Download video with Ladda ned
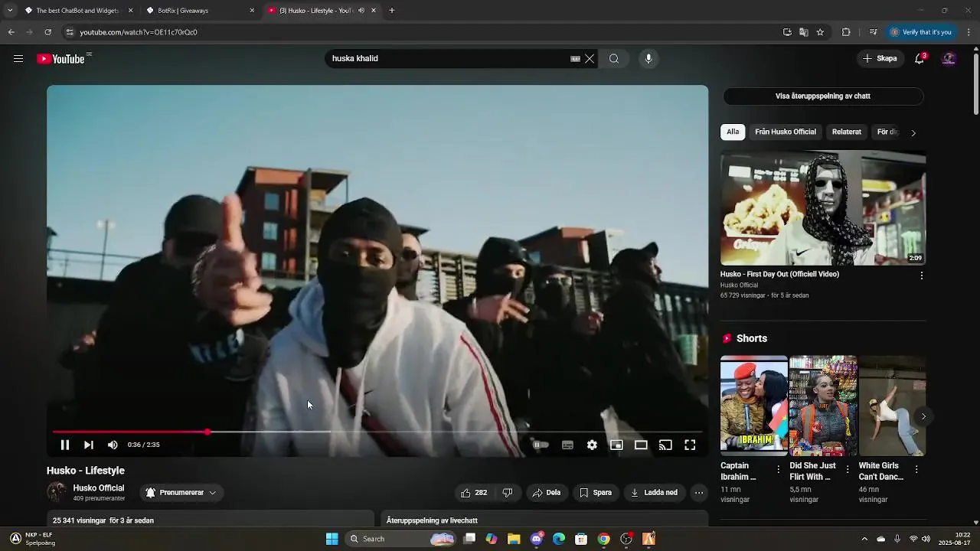Image resolution: width=980 pixels, height=551 pixels. pos(654,493)
